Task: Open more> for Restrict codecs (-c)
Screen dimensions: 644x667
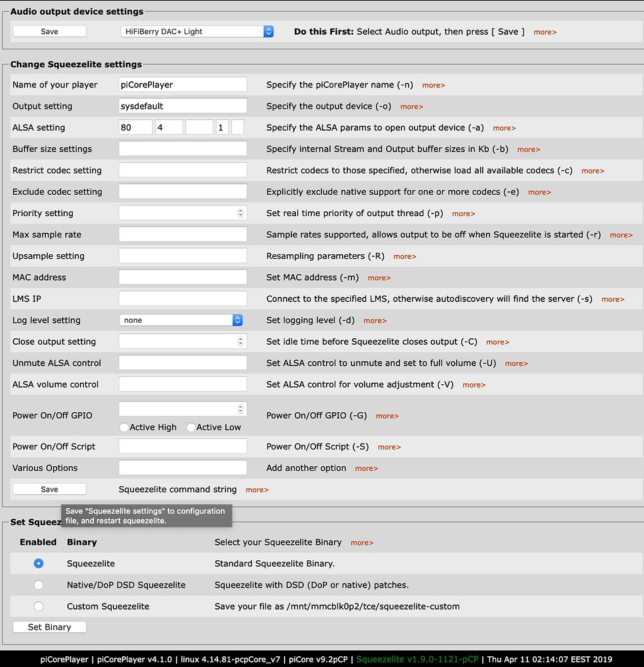Action: point(593,171)
